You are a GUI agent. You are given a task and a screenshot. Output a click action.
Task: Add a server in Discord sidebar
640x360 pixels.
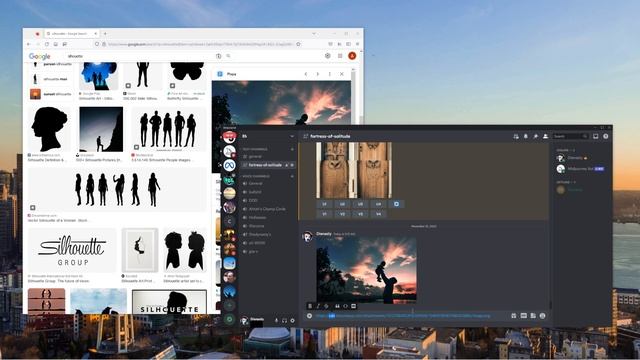[x=229, y=305]
